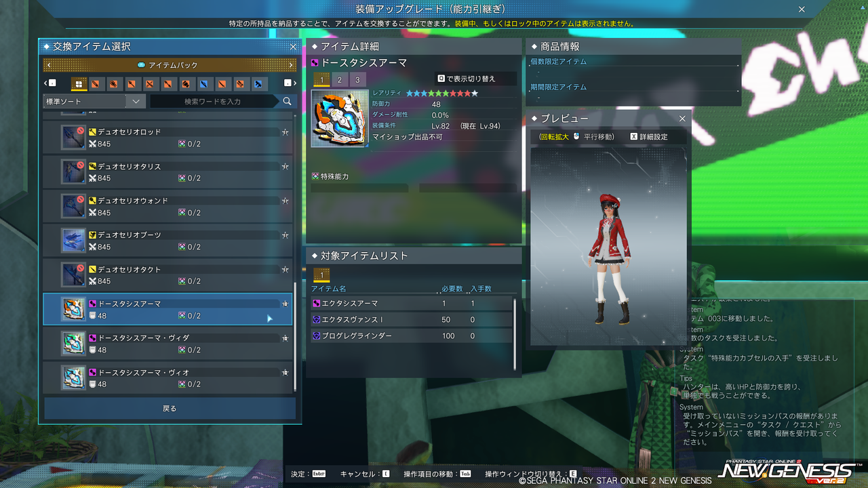Switch アイテムパック source with left arrow
The image size is (868, 488).
[x=47, y=65]
